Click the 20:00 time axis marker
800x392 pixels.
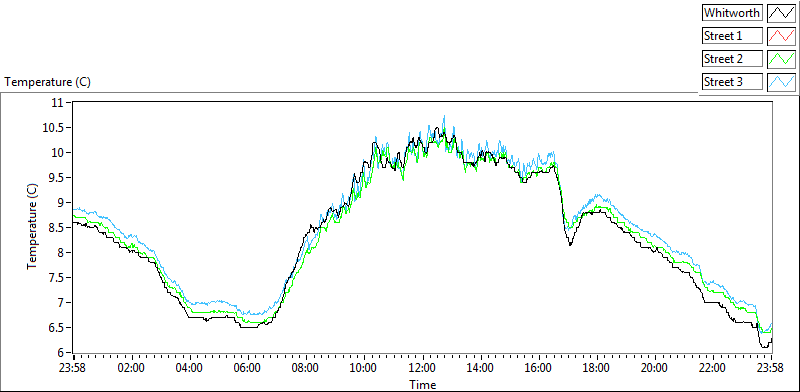(655, 367)
